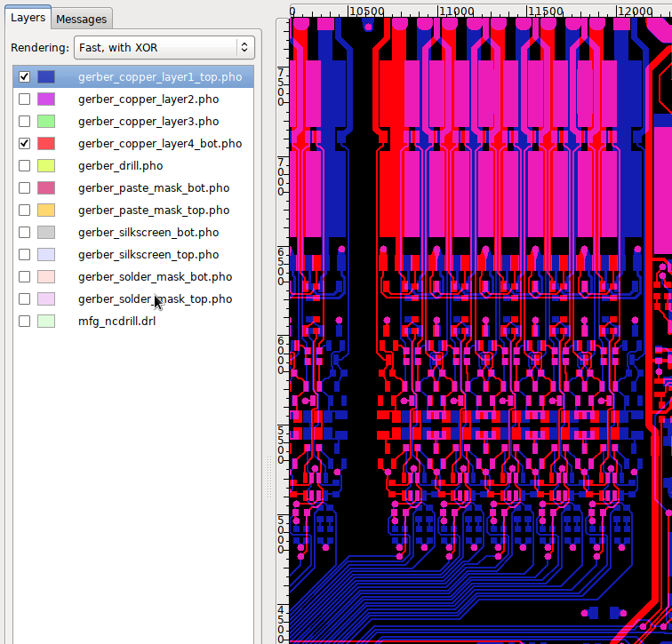
Task: Click the mfg_ncdrill.drl color swatch
Action: pos(46,322)
